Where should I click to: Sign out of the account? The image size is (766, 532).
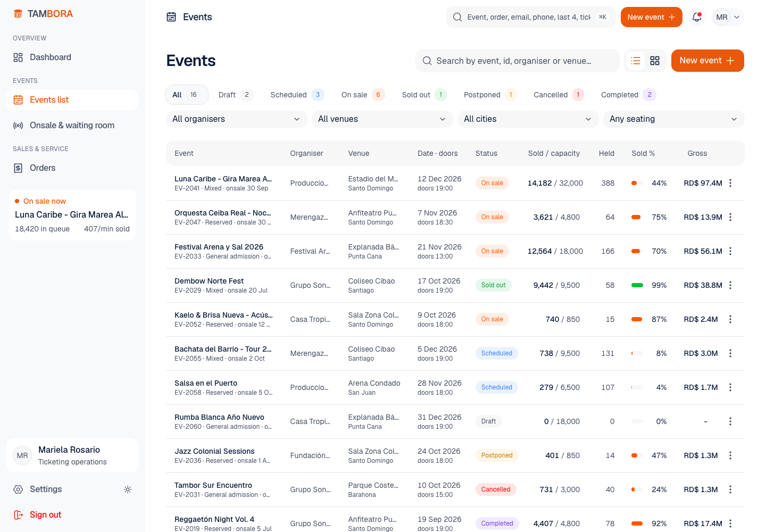click(72, 515)
